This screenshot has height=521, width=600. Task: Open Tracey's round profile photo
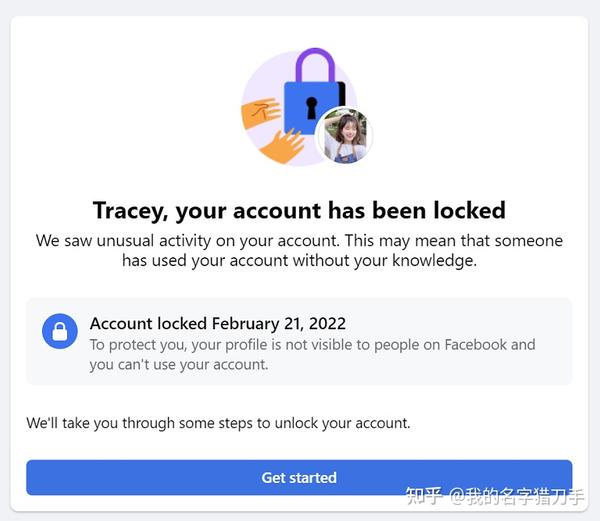click(345, 135)
